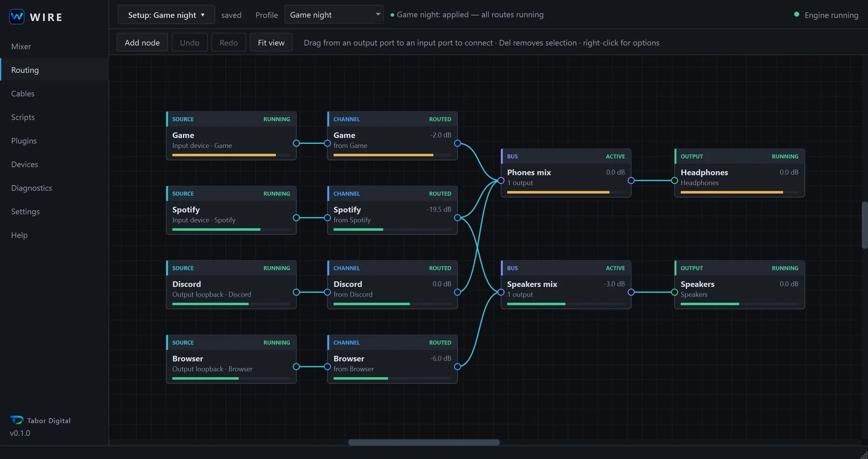Click the Redo button

229,42
